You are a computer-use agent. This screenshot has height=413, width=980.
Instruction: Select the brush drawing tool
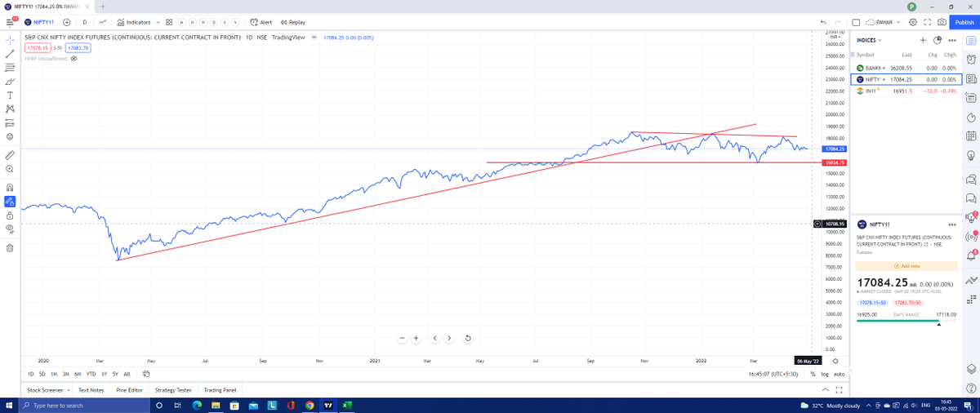[10, 82]
